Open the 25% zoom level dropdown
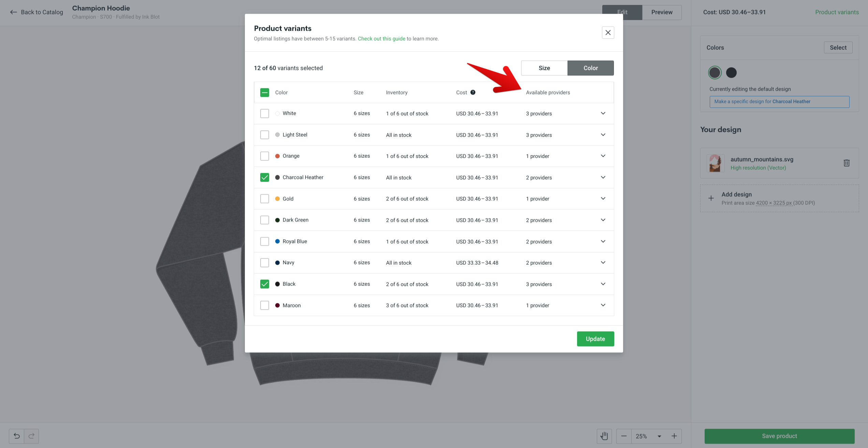This screenshot has height=448, width=868. coord(649,436)
